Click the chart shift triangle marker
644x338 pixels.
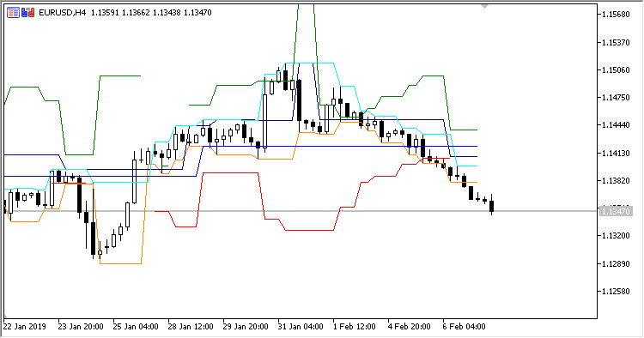[x=484, y=7]
